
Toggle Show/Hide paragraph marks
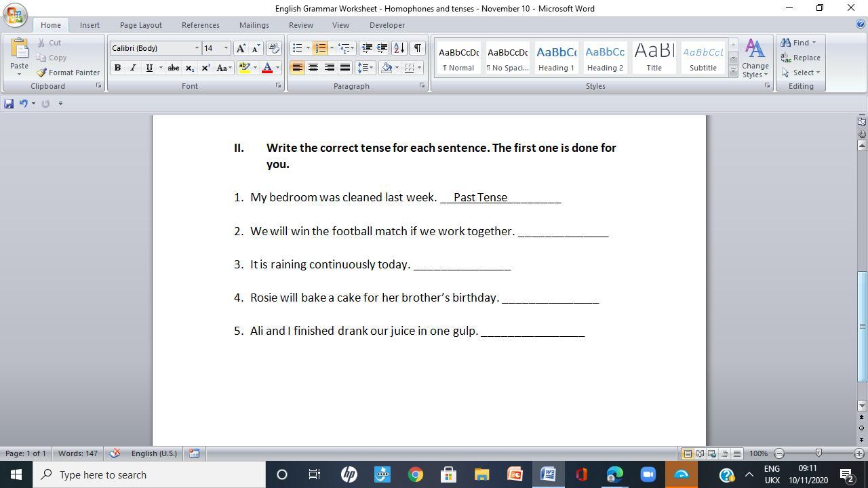click(x=418, y=48)
